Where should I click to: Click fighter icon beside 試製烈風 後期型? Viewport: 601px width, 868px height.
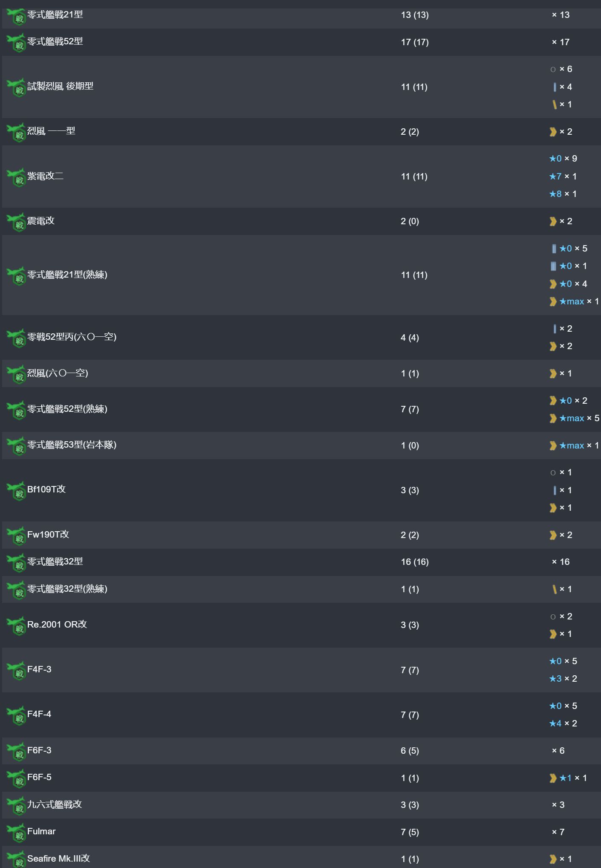[x=17, y=87]
